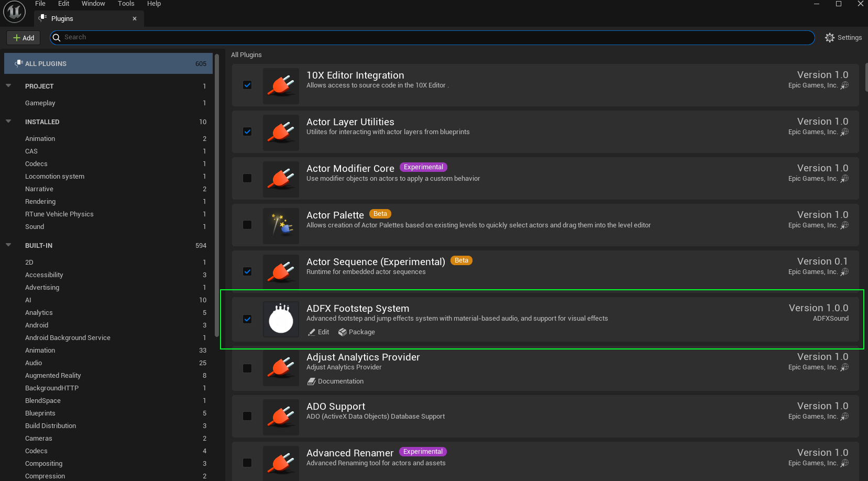
Task: Click the plugin Search field
Action: pyautogui.click(x=432, y=38)
